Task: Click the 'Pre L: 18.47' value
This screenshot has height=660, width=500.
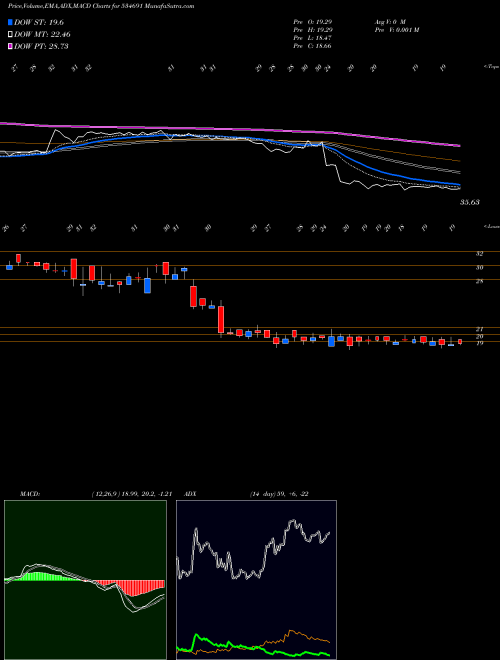Action: [313, 38]
